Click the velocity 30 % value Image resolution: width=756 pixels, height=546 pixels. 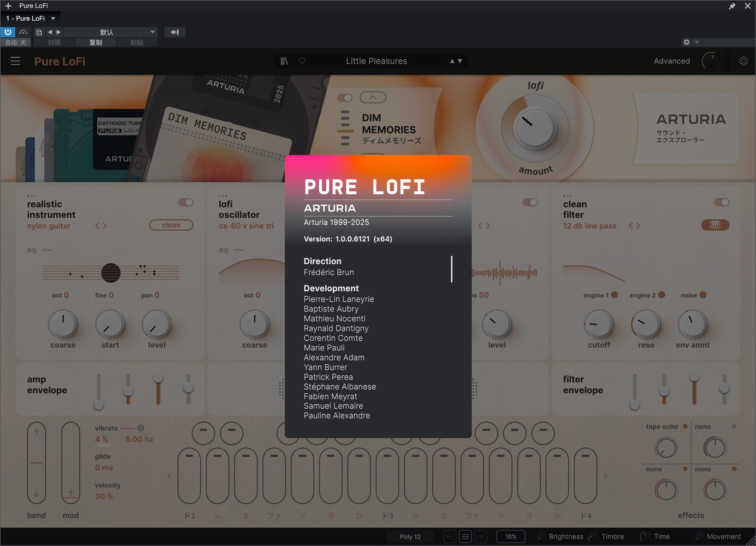(x=104, y=496)
